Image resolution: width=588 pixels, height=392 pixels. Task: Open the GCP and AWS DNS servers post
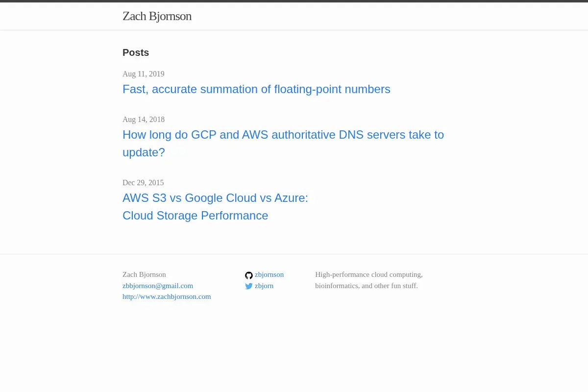click(x=283, y=143)
